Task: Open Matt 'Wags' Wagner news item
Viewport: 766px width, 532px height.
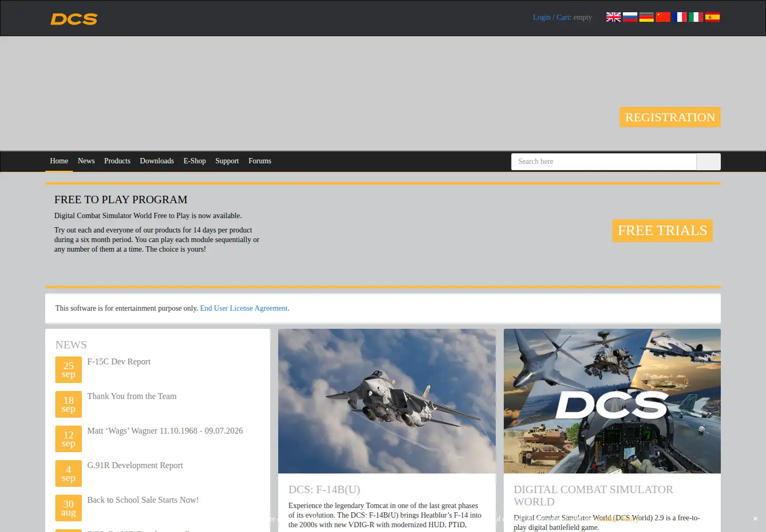Action: click(x=165, y=431)
